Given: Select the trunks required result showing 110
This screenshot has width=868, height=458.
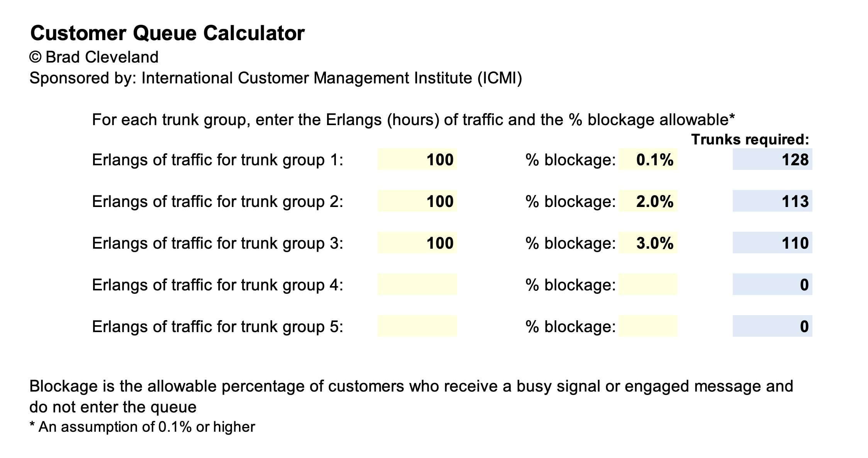Looking at the screenshot, I should coord(772,243).
